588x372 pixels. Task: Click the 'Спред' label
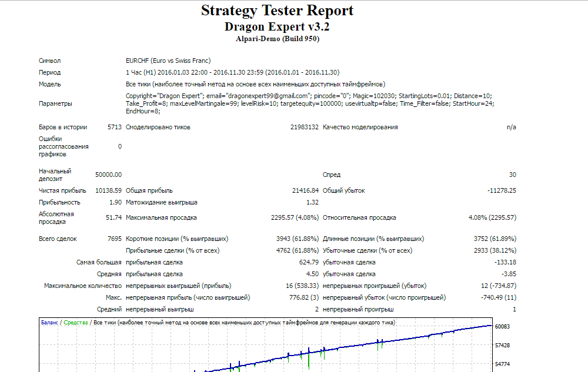pyautogui.click(x=332, y=175)
